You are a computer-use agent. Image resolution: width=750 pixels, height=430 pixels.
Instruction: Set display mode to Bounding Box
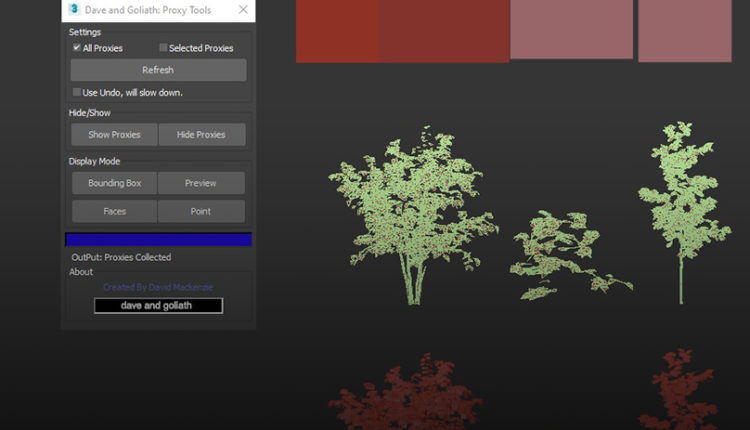(x=114, y=183)
